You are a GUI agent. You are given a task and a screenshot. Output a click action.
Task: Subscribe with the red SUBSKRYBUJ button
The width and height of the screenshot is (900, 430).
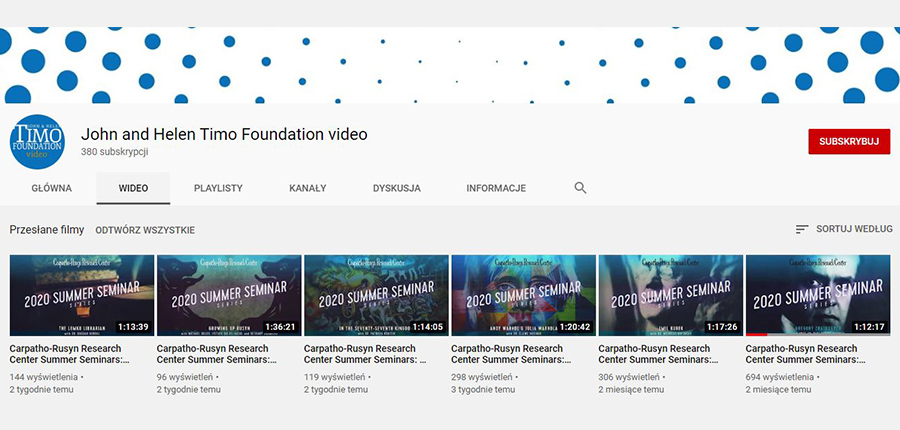point(849,142)
